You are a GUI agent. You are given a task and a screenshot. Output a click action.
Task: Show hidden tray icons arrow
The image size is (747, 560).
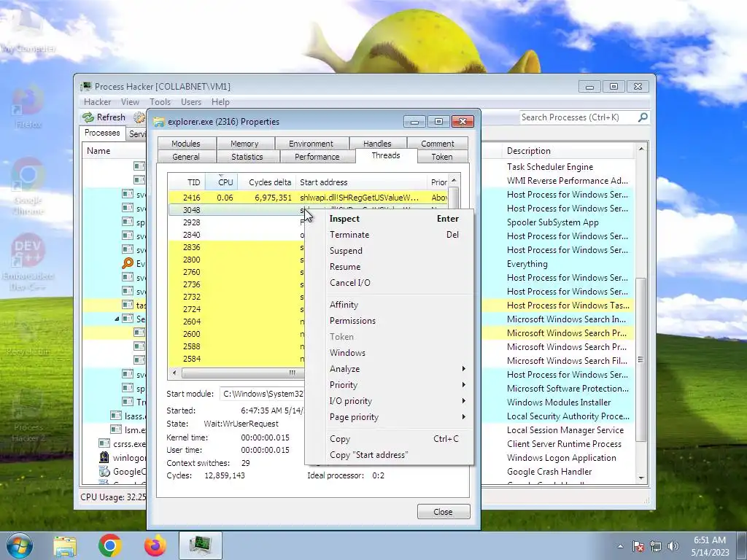[620, 546]
